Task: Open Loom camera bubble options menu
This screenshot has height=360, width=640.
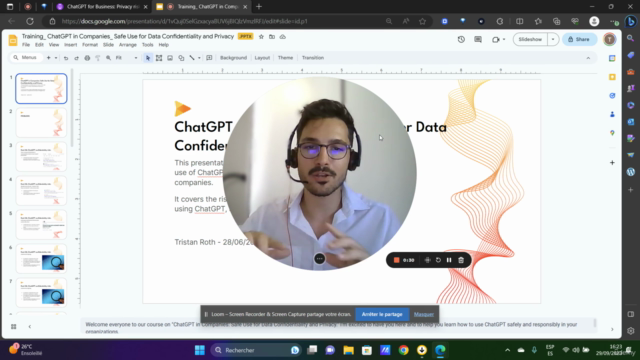Action: [320, 258]
